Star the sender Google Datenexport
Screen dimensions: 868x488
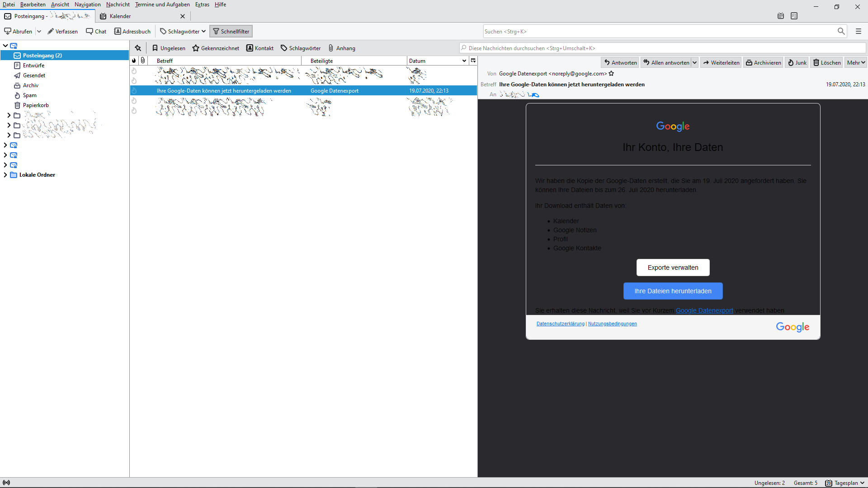click(611, 74)
